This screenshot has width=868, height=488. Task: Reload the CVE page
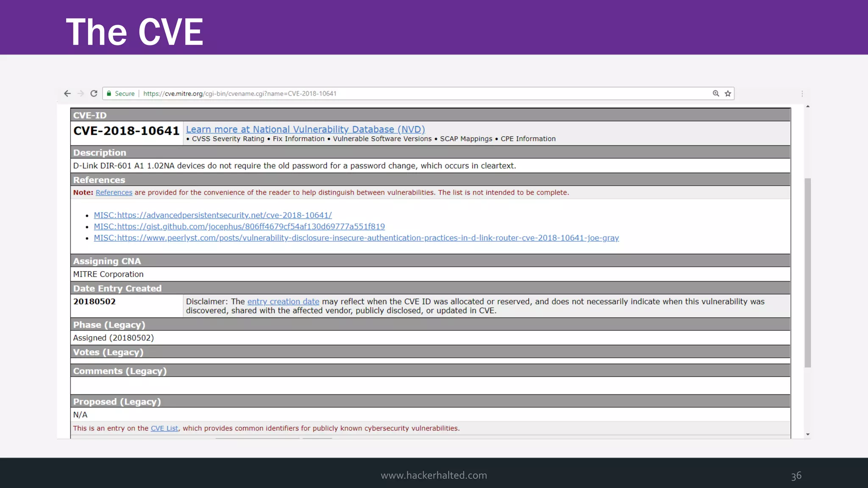(94, 94)
